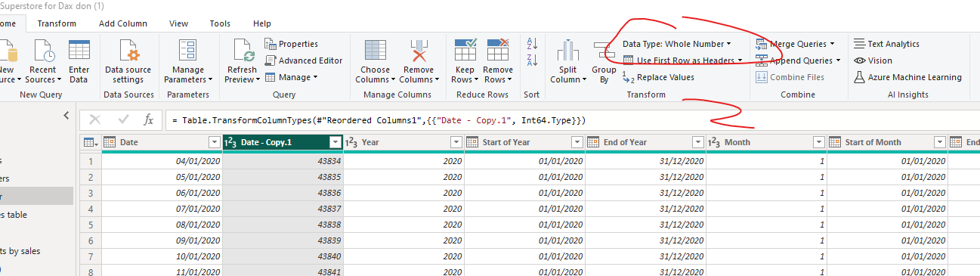The height and width of the screenshot is (276, 980).
Task: Open filter dropdown of Month column
Action: point(818,142)
